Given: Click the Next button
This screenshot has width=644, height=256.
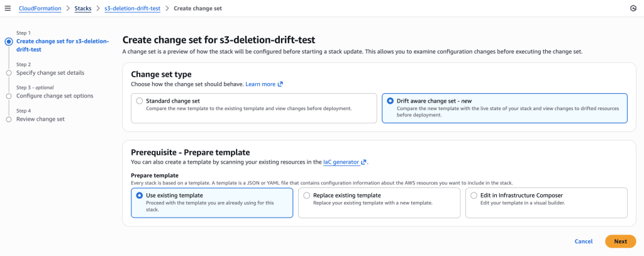Looking at the screenshot, I should (620, 242).
